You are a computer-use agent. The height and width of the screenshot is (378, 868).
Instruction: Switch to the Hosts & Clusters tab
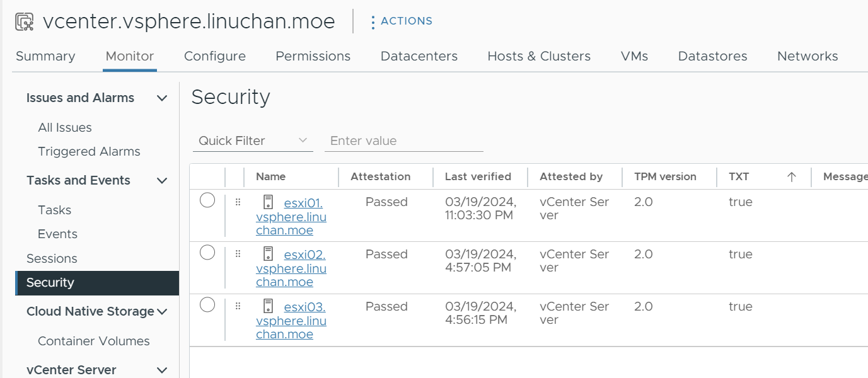click(x=539, y=56)
